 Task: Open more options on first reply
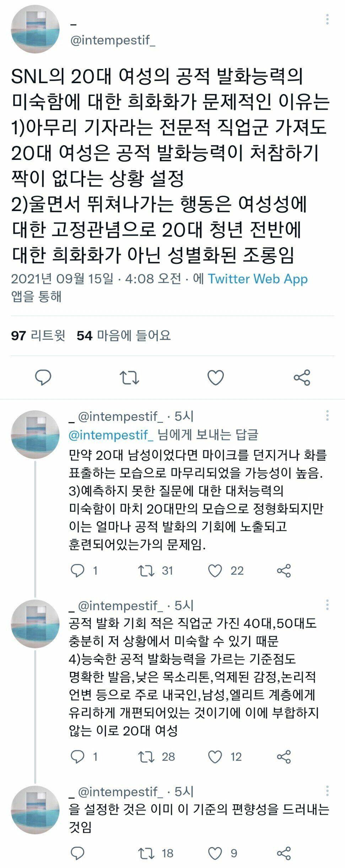point(327,415)
